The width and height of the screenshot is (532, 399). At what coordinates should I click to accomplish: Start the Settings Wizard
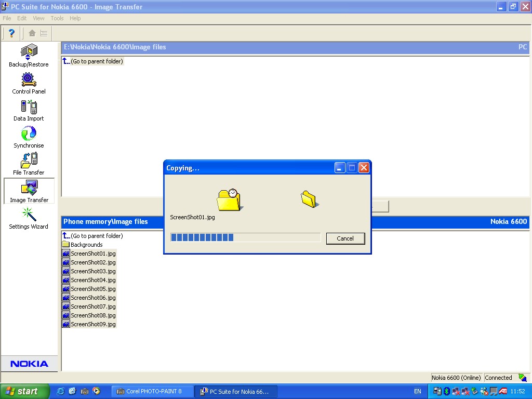point(29,219)
